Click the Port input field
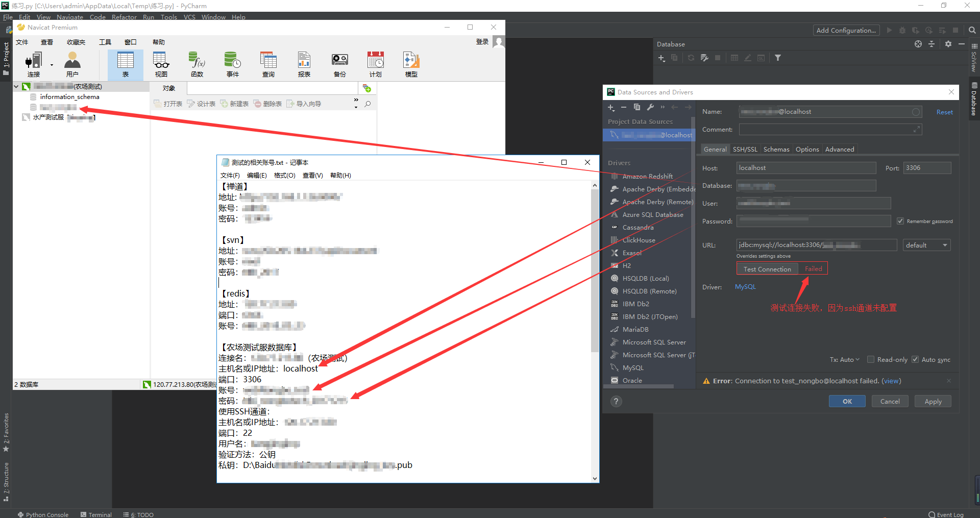This screenshot has height=518, width=980. pos(927,168)
